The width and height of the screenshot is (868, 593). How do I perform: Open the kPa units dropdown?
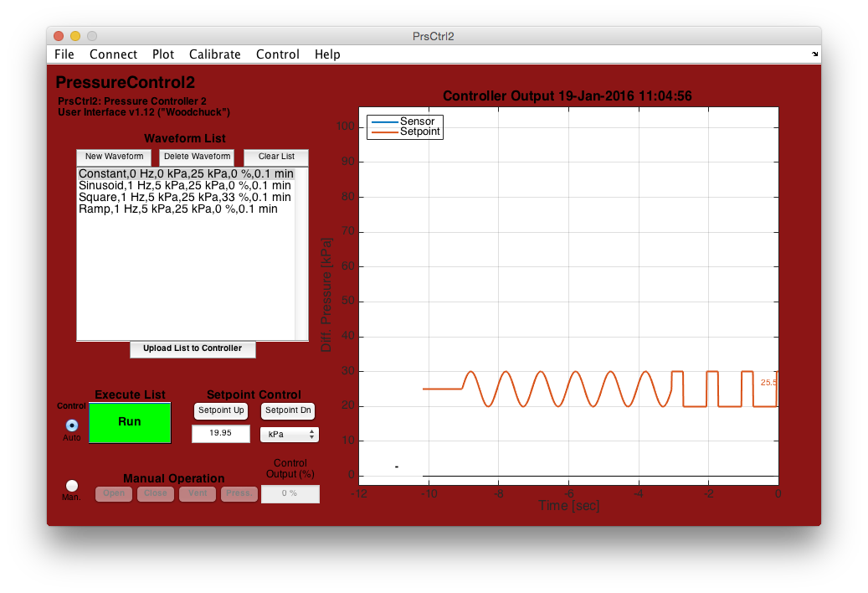(290, 435)
